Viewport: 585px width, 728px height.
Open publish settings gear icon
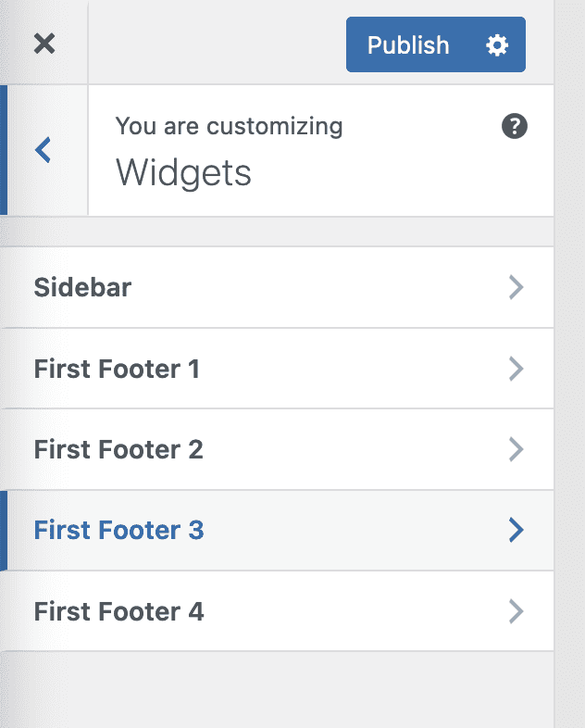[497, 44]
